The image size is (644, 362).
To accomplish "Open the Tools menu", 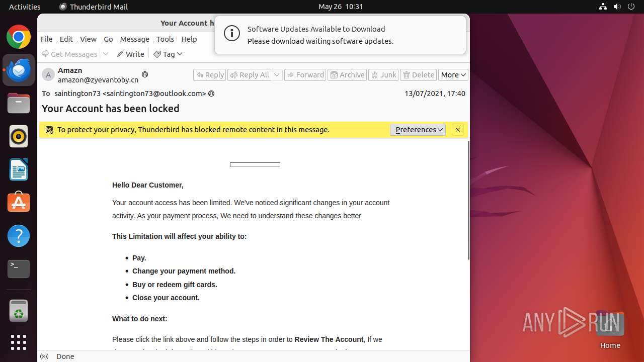I will [165, 39].
